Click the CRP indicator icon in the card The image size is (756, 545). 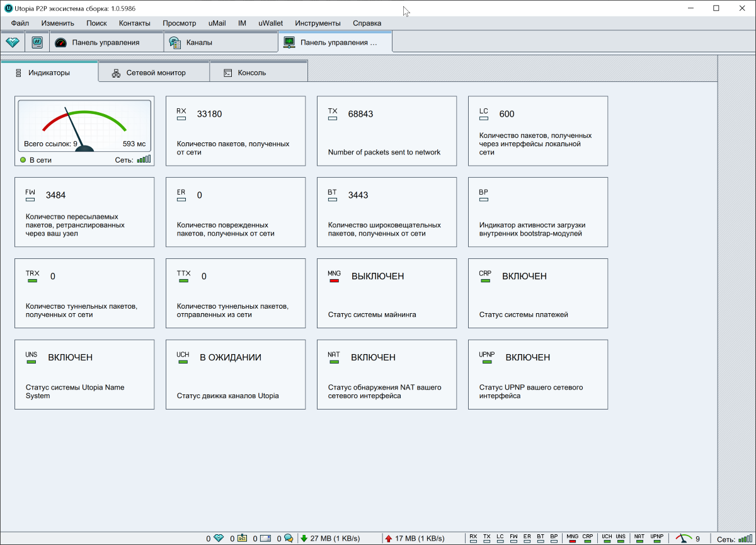point(485,277)
